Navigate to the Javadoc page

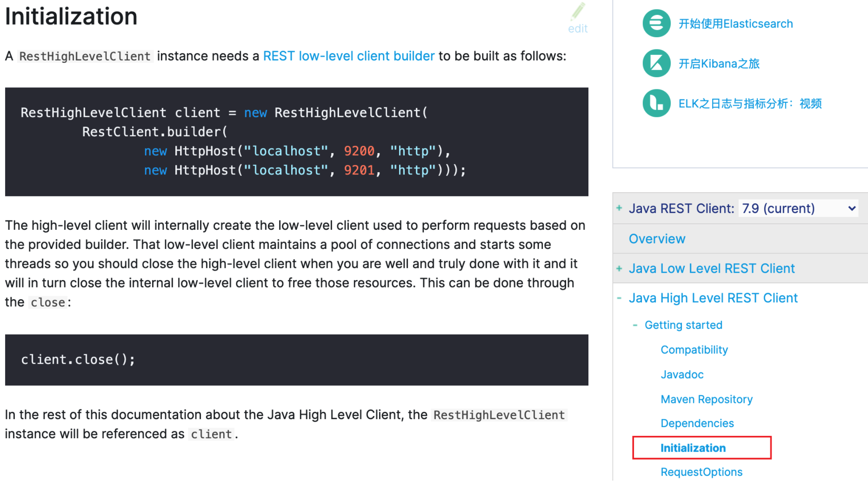[x=682, y=375]
